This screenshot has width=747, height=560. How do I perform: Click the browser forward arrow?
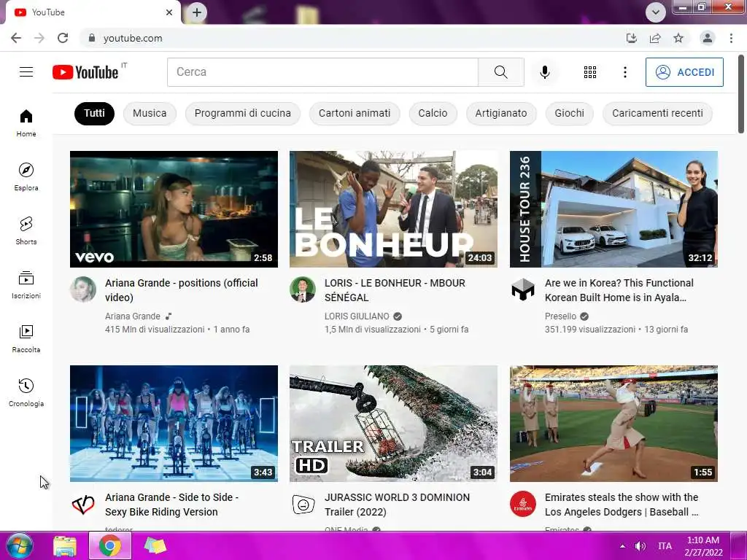tap(39, 38)
